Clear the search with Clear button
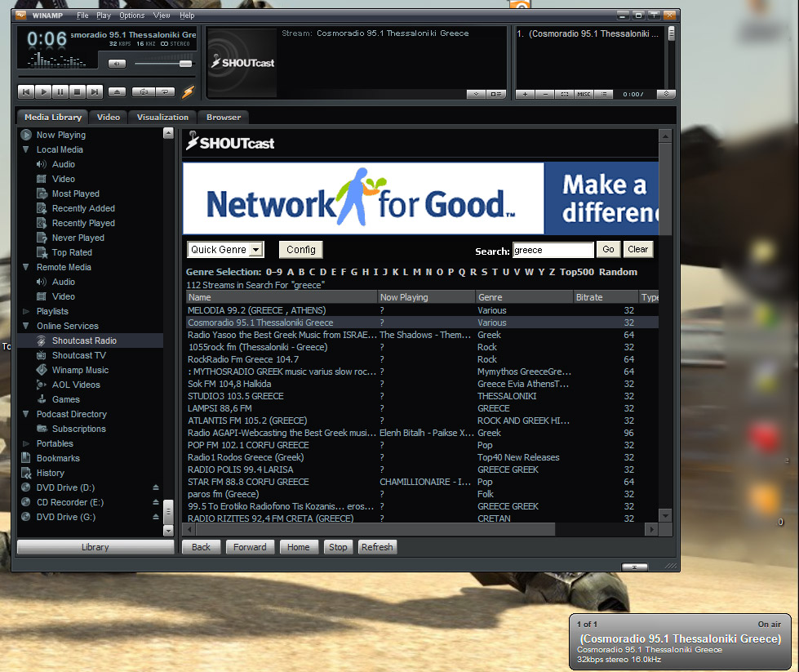 [638, 249]
